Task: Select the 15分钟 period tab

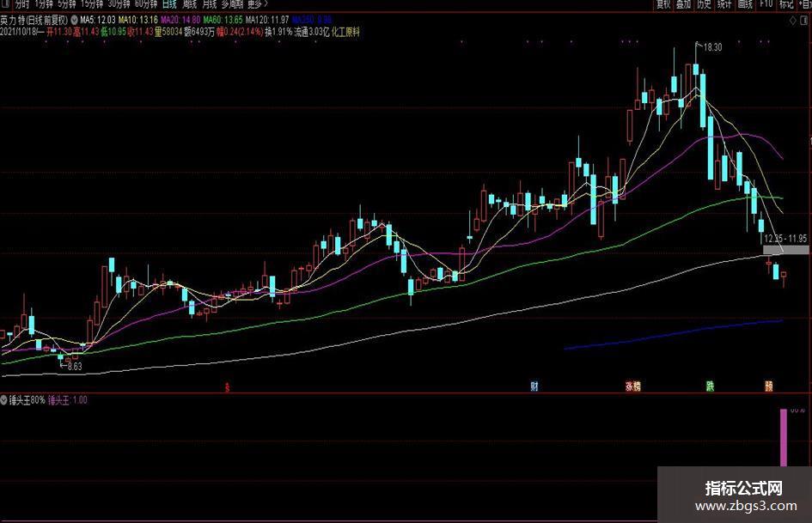Action: point(92,4)
